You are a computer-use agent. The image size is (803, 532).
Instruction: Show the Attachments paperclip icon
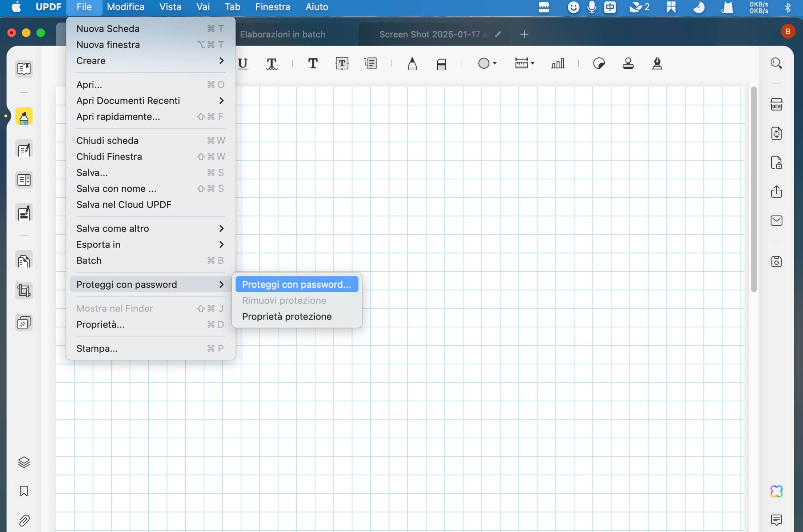(24, 520)
